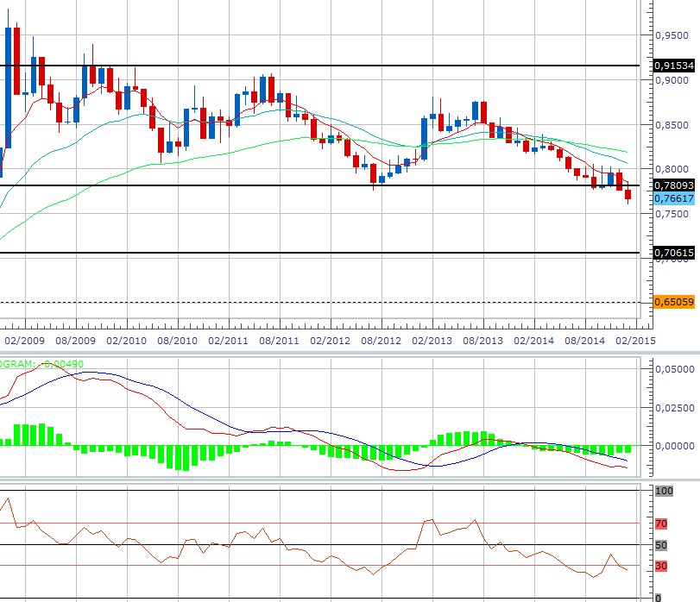Image resolution: width=700 pixels, height=602 pixels.
Task: Click the RSI 50 midline label
Action: click(663, 545)
